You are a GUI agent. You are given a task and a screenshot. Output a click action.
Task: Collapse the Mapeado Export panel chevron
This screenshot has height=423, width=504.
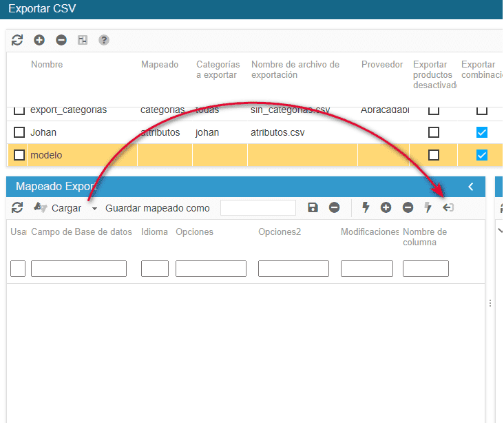tap(471, 187)
